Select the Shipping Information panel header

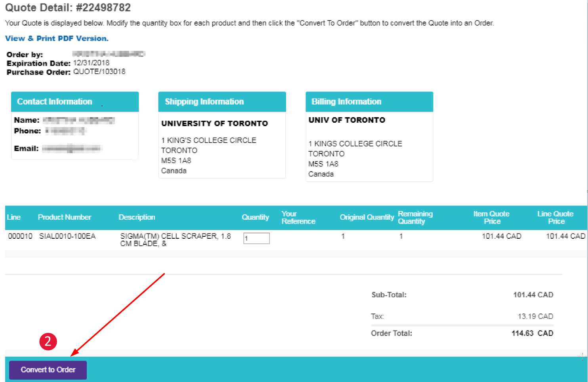point(204,102)
